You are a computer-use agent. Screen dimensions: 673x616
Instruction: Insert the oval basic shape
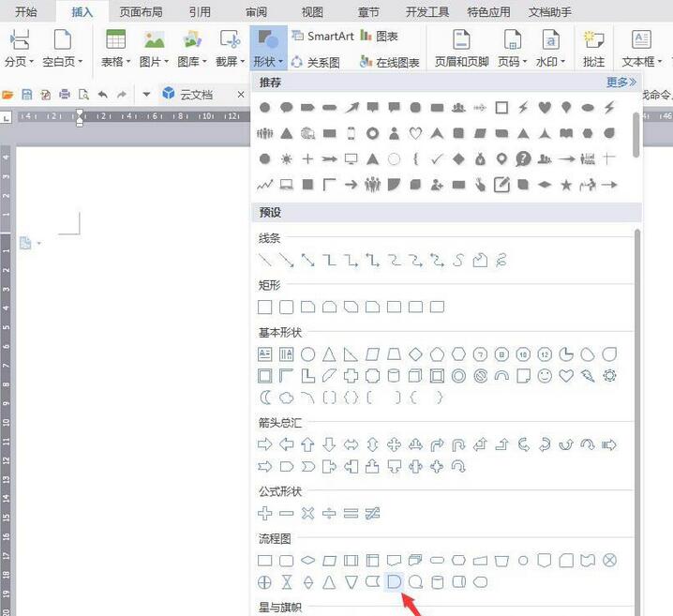tap(307, 354)
